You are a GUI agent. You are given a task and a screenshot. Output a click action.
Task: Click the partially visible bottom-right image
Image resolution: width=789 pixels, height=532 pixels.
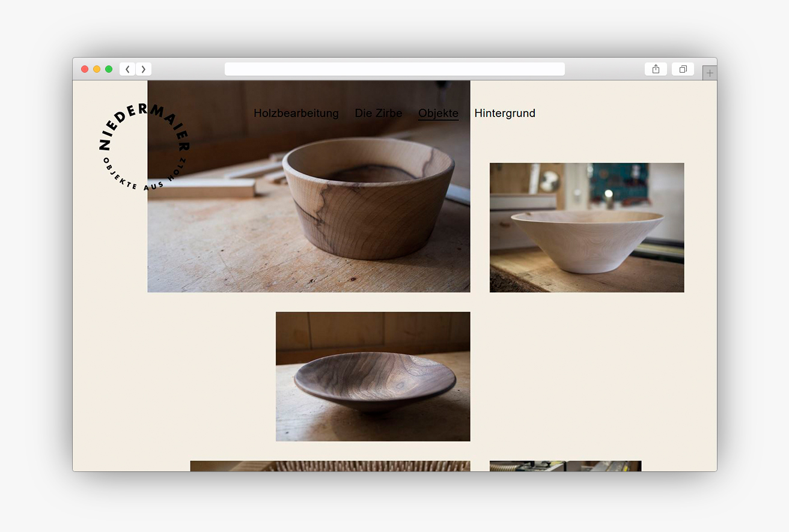pos(565,466)
